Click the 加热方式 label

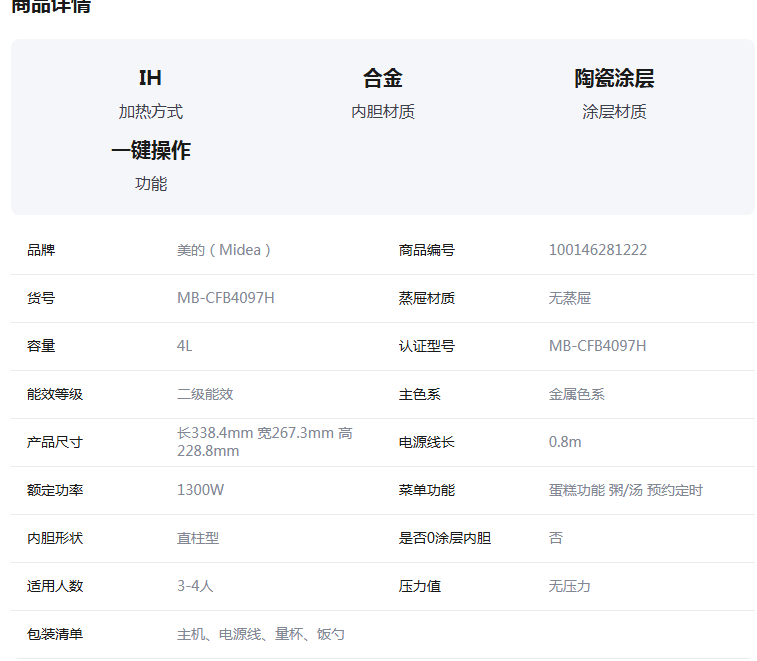(151, 112)
